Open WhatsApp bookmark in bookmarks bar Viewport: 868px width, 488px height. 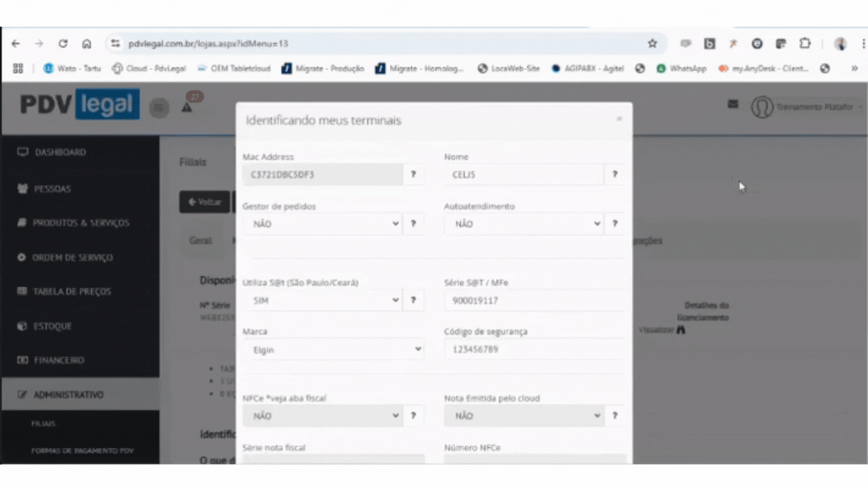point(682,68)
